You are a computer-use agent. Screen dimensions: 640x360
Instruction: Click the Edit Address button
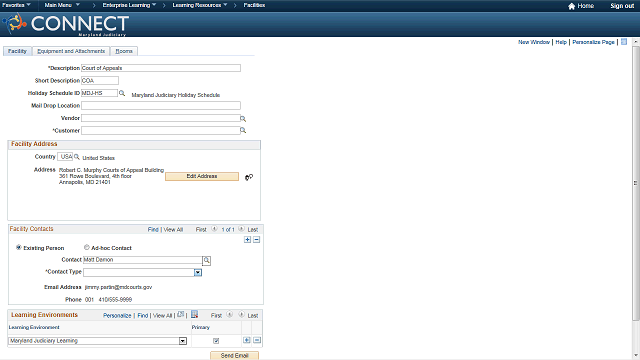[202, 176]
